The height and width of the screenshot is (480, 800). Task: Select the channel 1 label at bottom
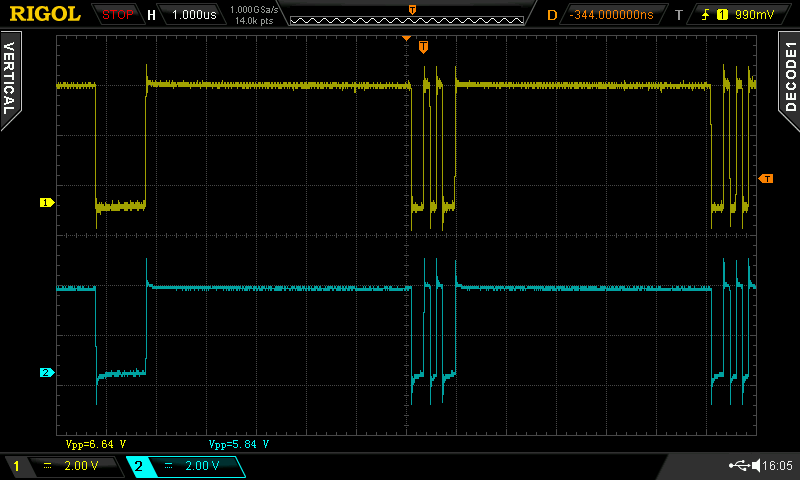click(x=16, y=466)
